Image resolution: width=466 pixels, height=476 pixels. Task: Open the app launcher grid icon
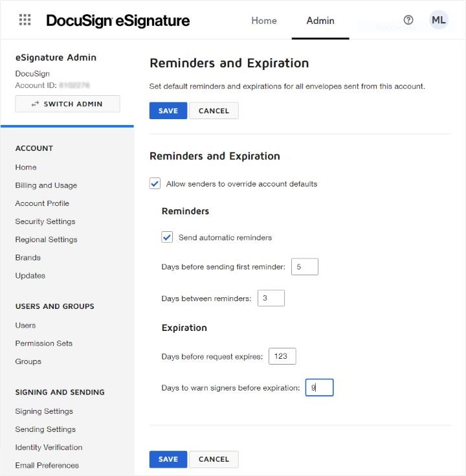25,20
